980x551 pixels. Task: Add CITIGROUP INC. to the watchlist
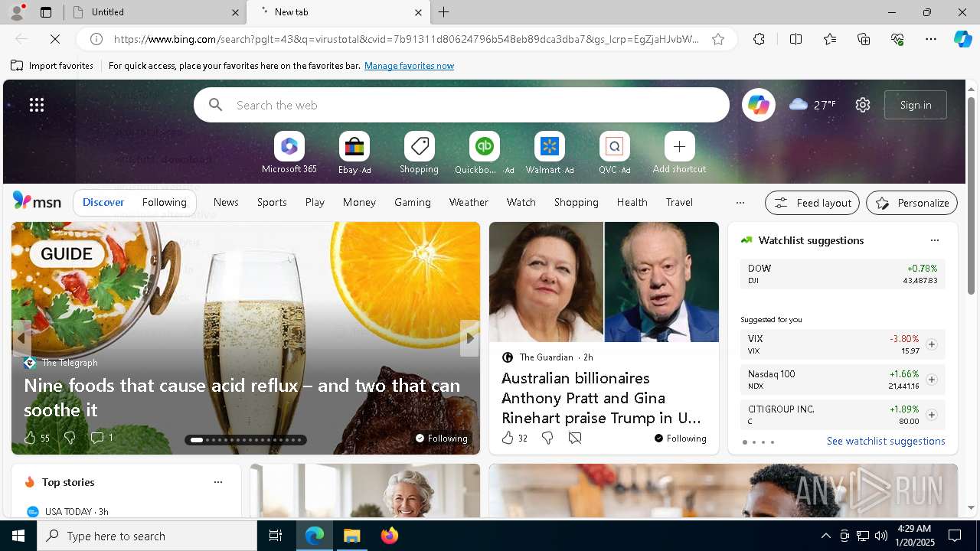tap(932, 415)
